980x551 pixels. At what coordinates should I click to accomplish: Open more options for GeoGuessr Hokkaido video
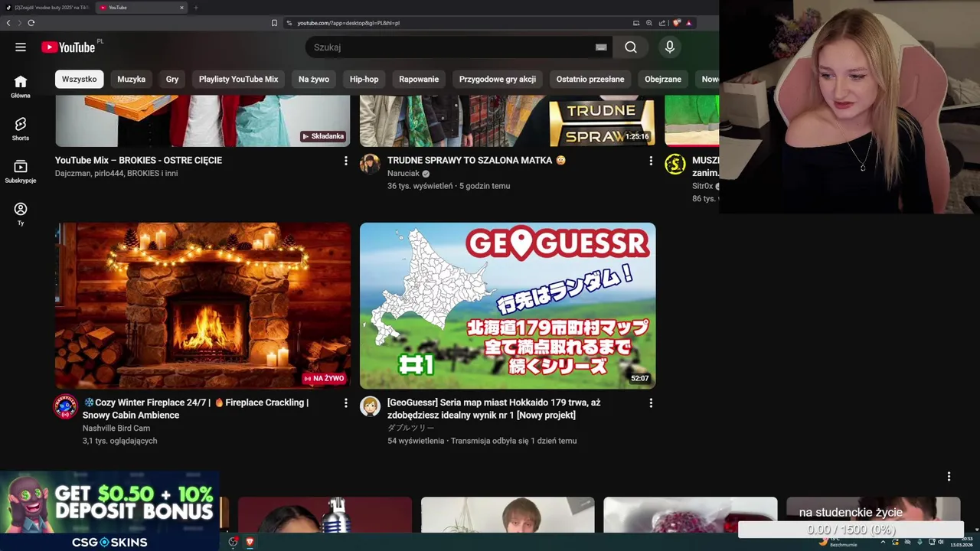[651, 403]
